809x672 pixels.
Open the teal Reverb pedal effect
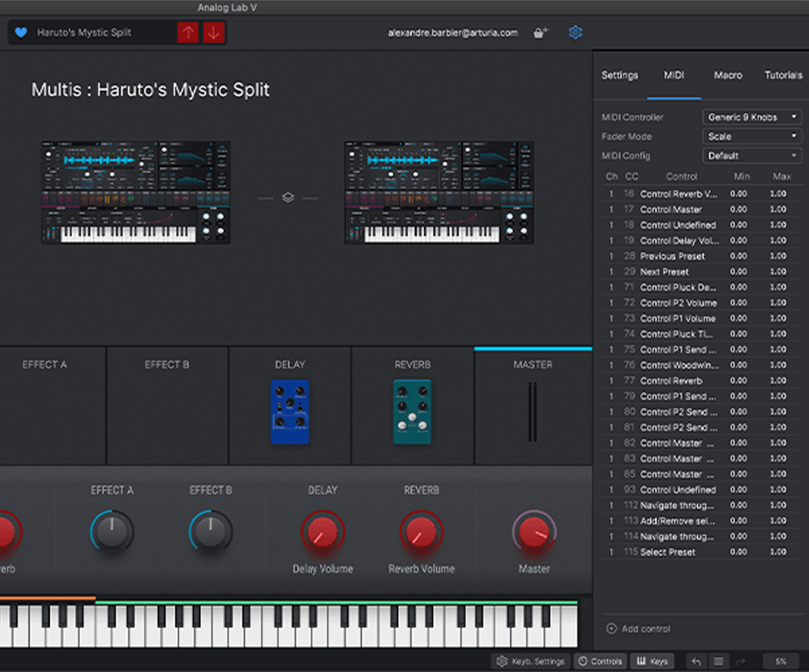[x=412, y=412]
